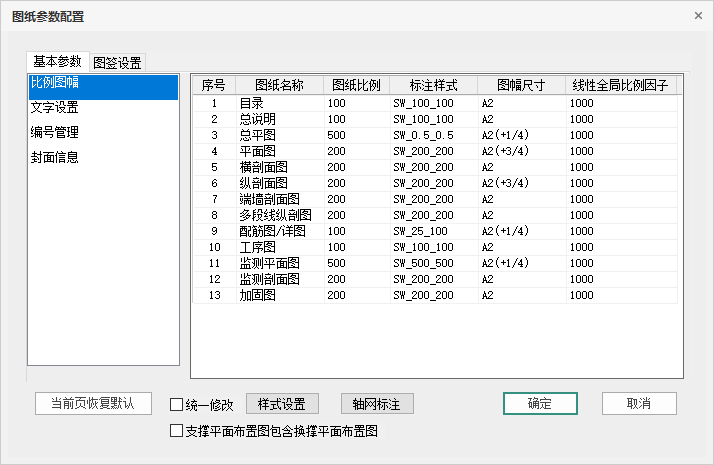Choose 编号管理 from the sidebar list
Image resolution: width=714 pixels, height=465 pixels.
click(55, 132)
